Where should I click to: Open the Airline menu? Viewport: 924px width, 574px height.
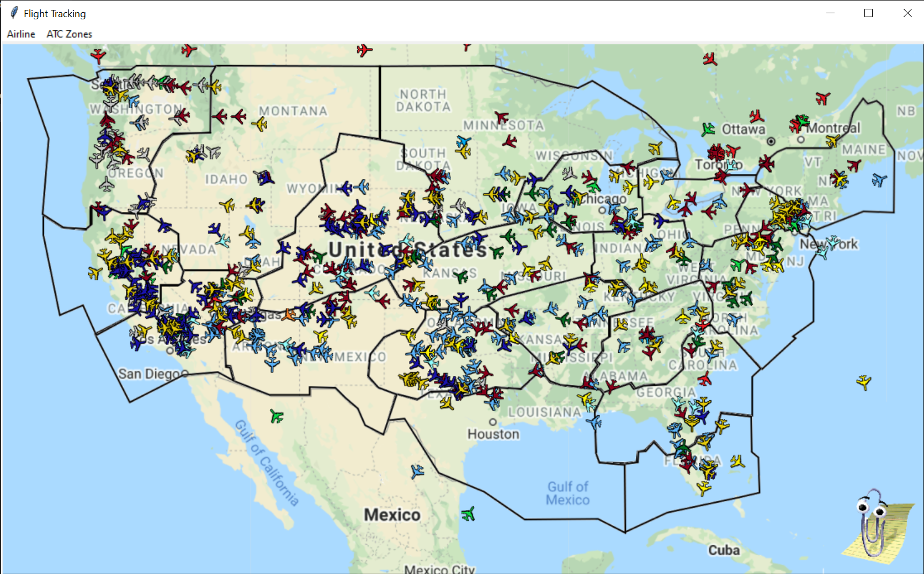(x=20, y=34)
